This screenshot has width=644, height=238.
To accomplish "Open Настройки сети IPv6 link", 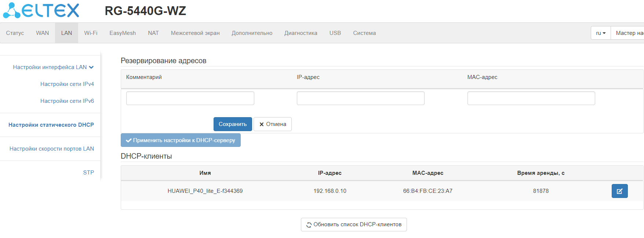I will pyautogui.click(x=67, y=101).
